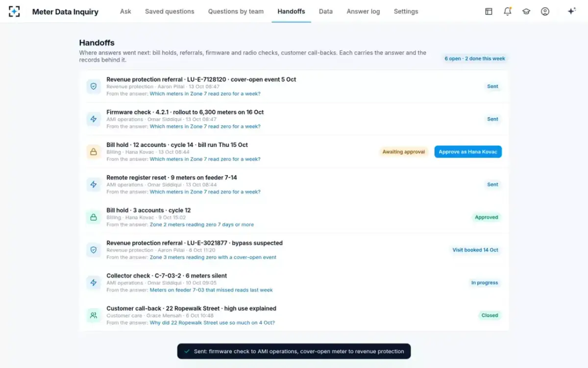This screenshot has height=368, width=588.
Task: Click bolt icon for Remote register reset
Action: coord(94,184)
